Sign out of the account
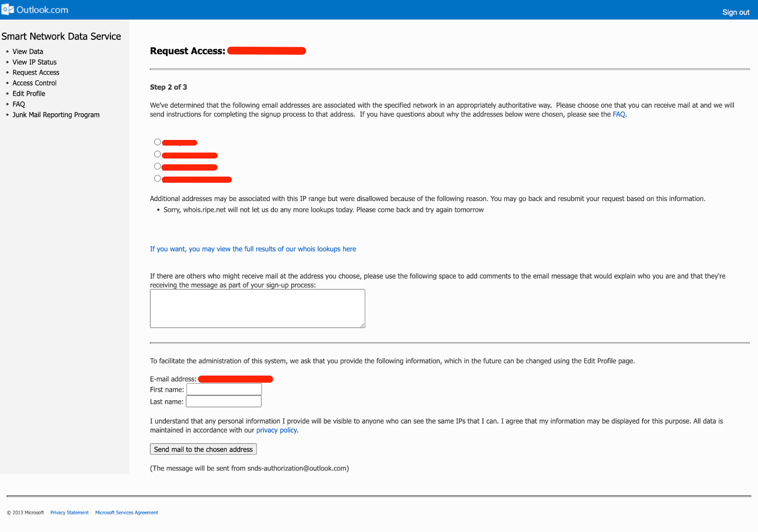Image resolution: width=758 pixels, height=532 pixels. tap(736, 12)
